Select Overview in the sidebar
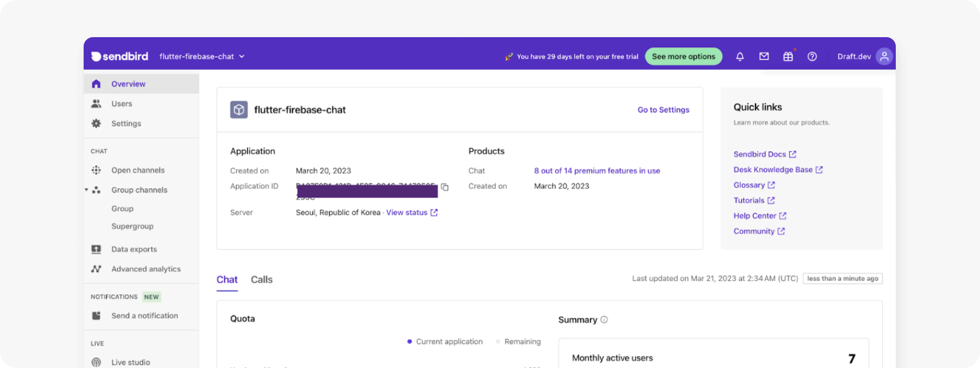The height and width of the screenshot is (368, 980). 141,84
